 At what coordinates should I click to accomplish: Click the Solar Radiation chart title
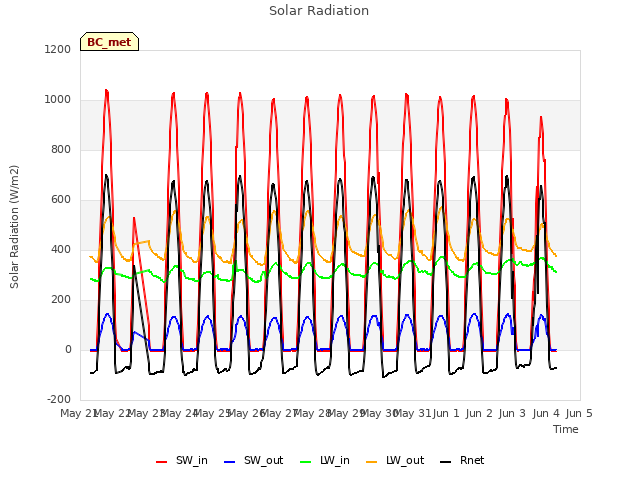click(x=319, y=11)
